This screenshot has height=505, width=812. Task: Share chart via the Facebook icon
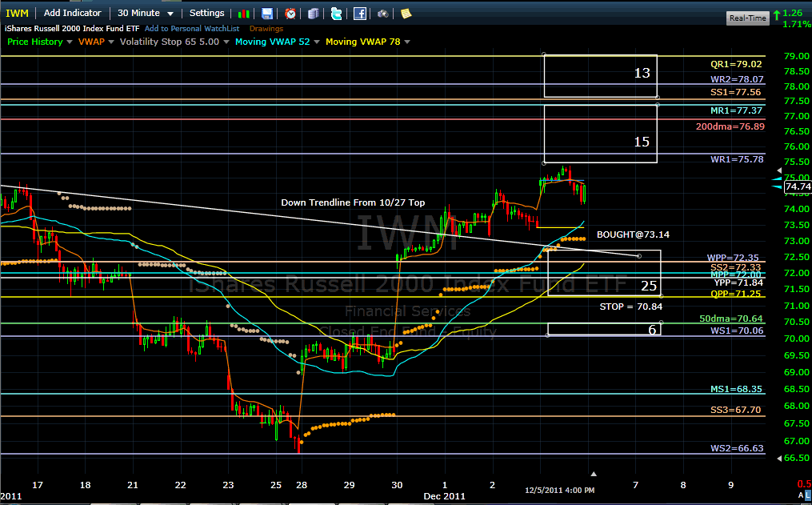(360, 14)
